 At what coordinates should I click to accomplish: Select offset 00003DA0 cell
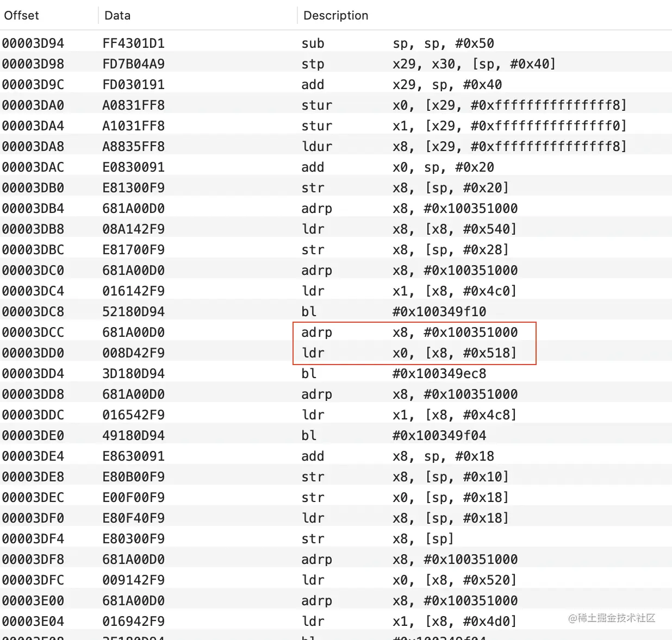coord(33,105)
